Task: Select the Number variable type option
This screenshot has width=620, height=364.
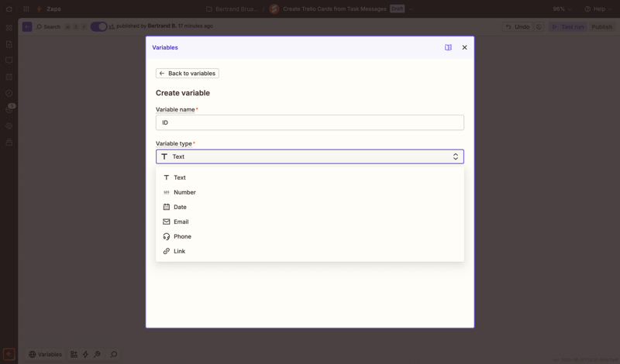Action: click(309, 192)
